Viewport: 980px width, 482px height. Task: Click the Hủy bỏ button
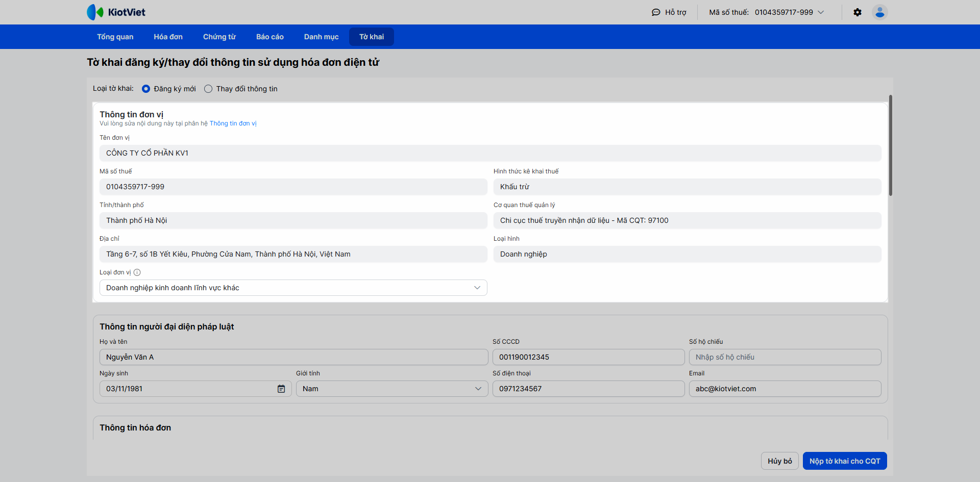pos(780,461)
